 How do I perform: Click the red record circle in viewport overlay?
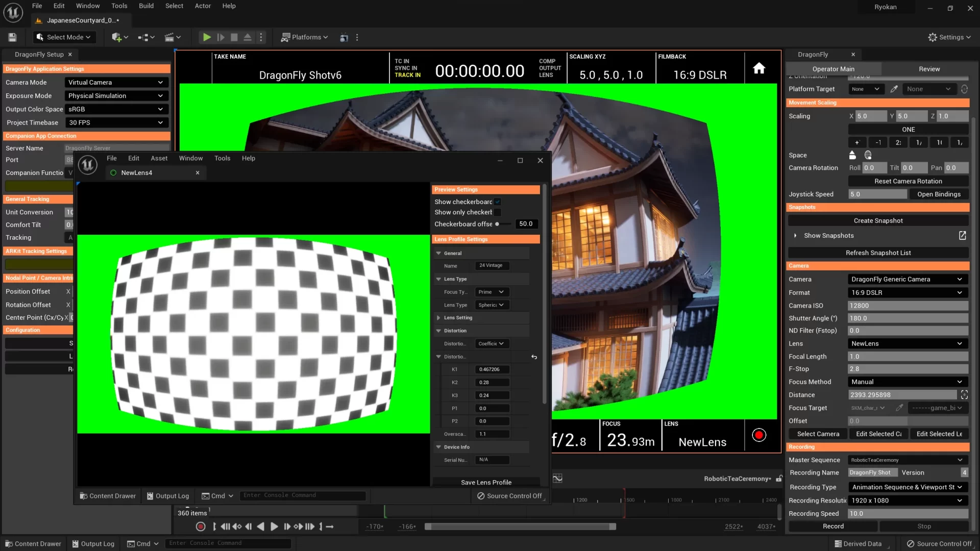(759, 435)
